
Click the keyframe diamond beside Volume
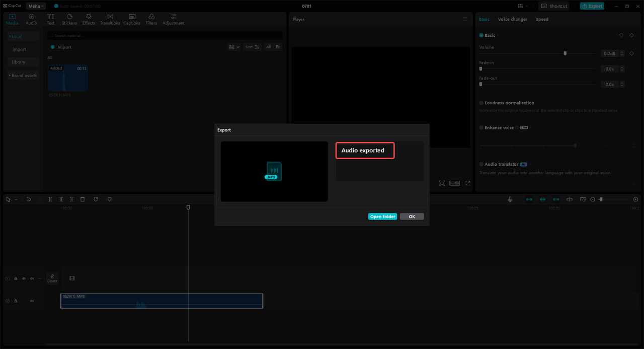631,53
